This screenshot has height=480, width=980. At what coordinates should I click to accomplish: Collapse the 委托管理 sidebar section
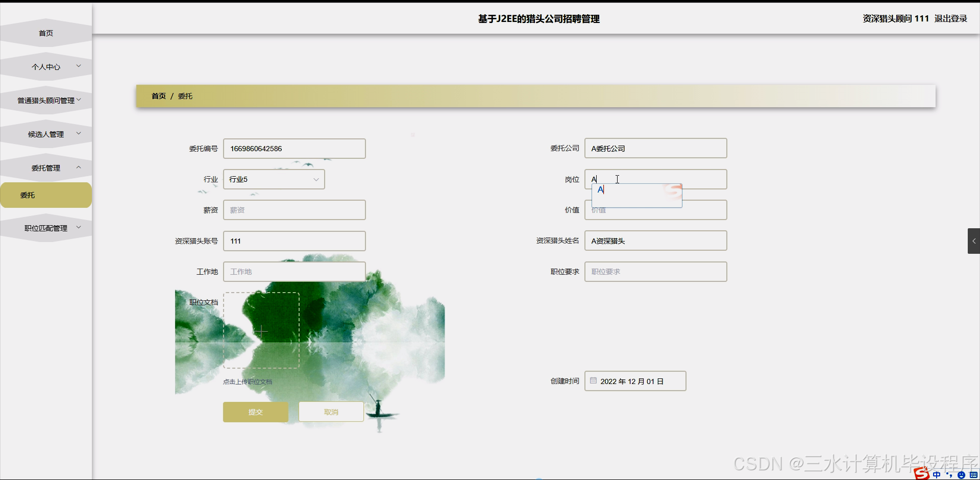(x=46, y=167)
